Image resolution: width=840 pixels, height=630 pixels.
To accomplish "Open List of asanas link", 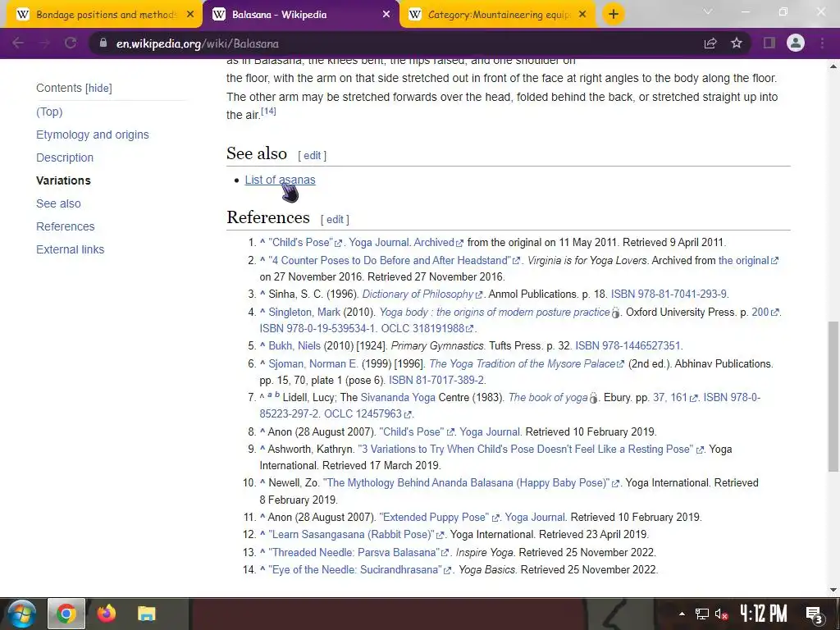I will pyautogui.click(x=281, y=180).
